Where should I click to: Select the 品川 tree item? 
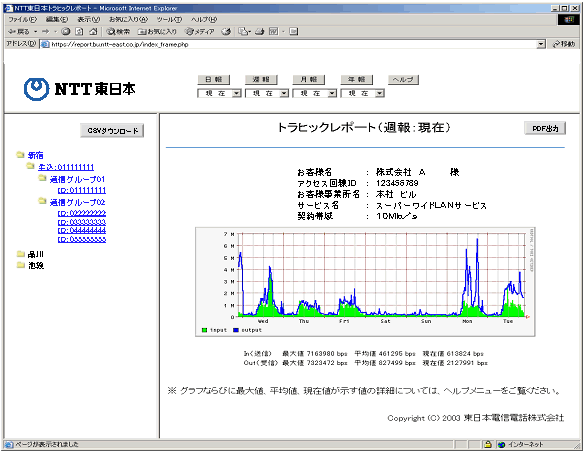(x=36, y=254)
